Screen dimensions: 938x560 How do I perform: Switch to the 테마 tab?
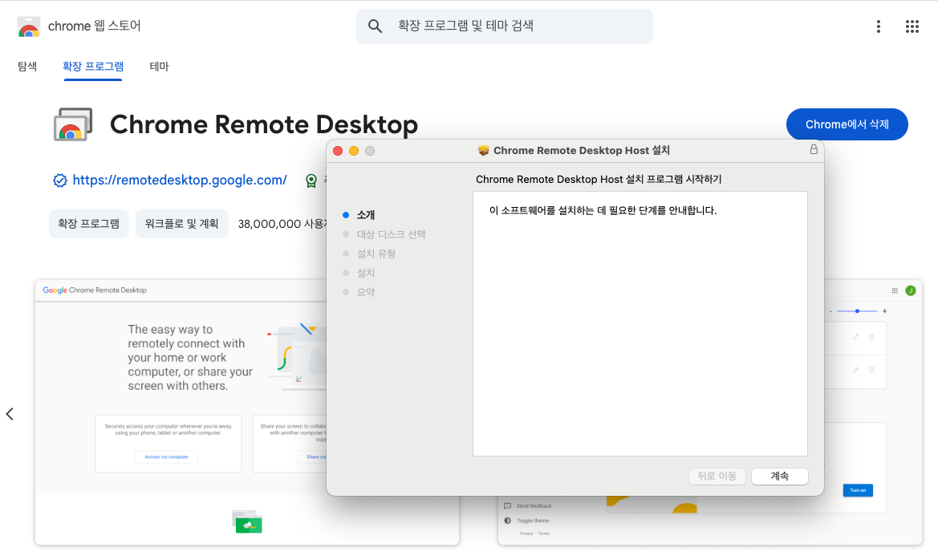[158, 67]
